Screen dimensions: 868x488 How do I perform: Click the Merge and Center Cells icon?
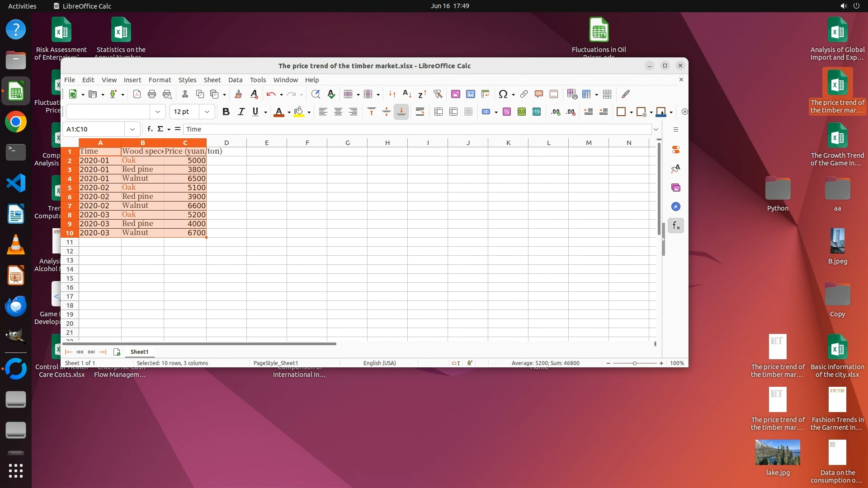tap(438, 112)
